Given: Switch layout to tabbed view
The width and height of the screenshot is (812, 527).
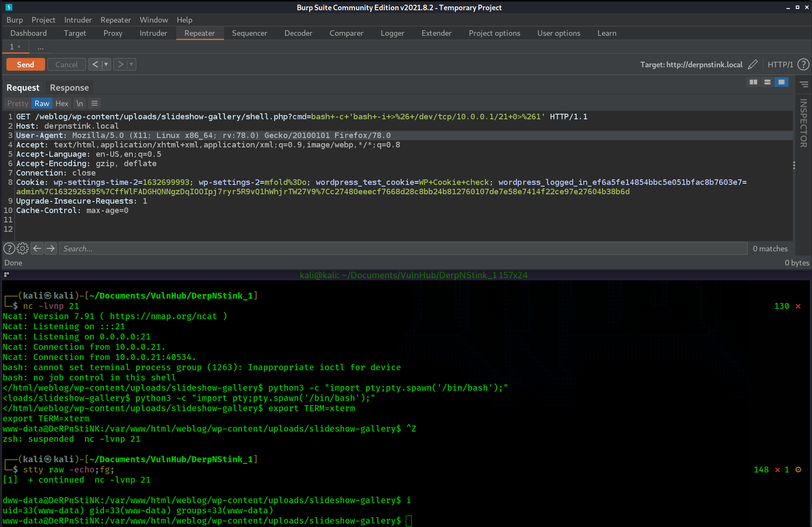Looking at the screenshot, I should click(x=781, y=82).
